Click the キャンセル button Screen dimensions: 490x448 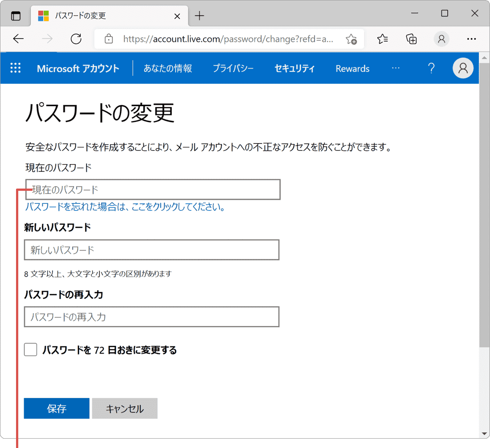pyautogui.click(x=124, y=408)
